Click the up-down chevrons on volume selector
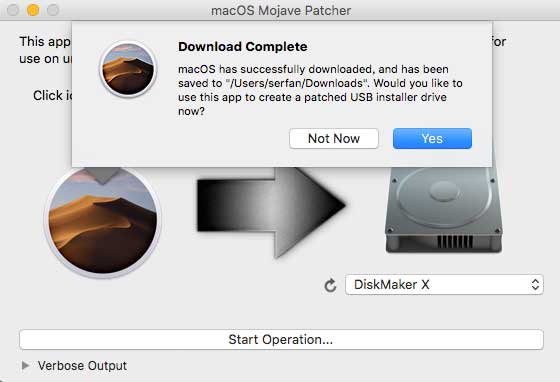Viewport: 560px width, 382px height. [535, 285]
